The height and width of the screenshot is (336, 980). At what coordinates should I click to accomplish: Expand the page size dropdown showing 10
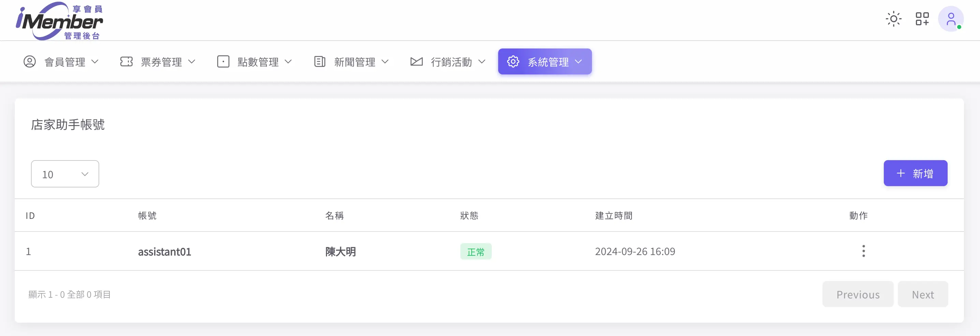65,174
